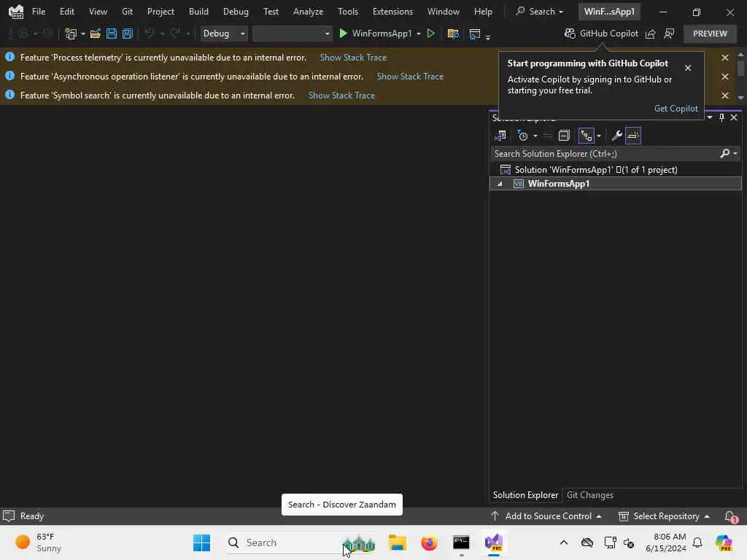
Task: Collapse the WinFormsApp1 project node
Action: (499, 184)
